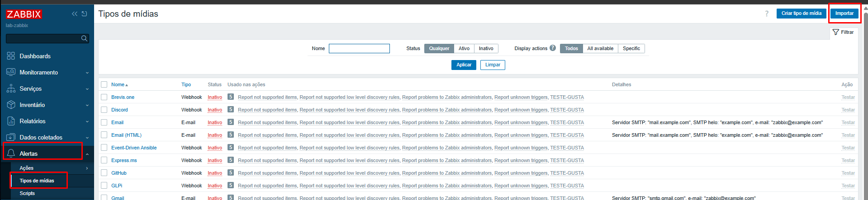Collapse sidebar using double-chevron icon
This screenshot has height=200, width=868.
(x=75, y=14)
